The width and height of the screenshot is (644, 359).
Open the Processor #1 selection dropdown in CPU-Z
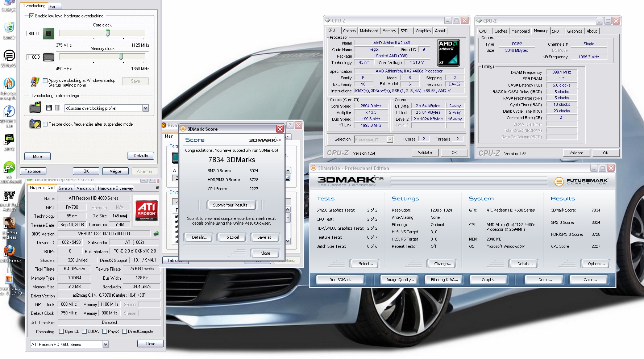(x=390, y=139)
